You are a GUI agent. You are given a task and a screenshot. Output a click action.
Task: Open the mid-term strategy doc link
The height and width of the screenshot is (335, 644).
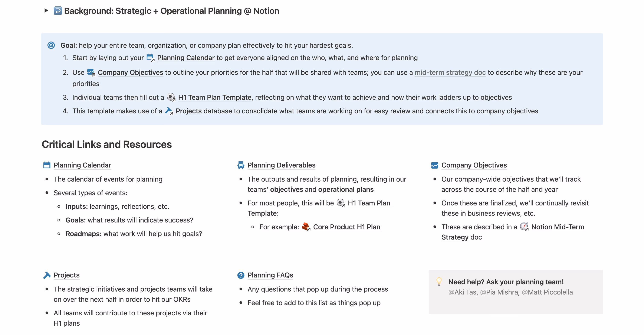(x=450, y=72)
